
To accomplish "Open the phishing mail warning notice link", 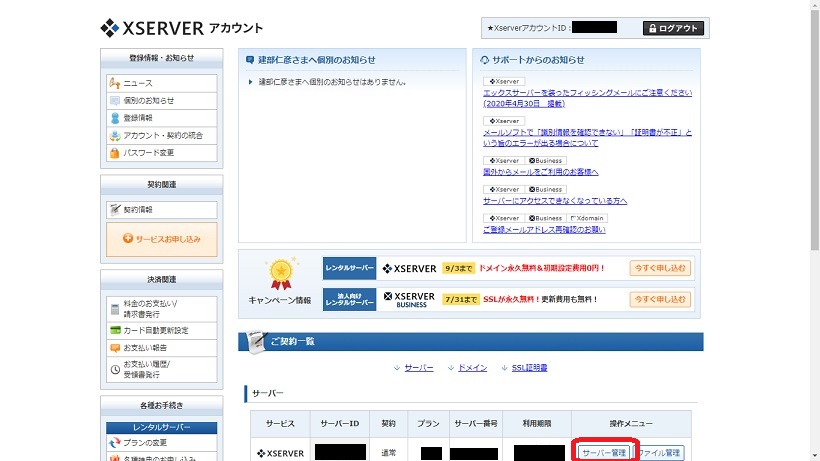I will [587, 98].
